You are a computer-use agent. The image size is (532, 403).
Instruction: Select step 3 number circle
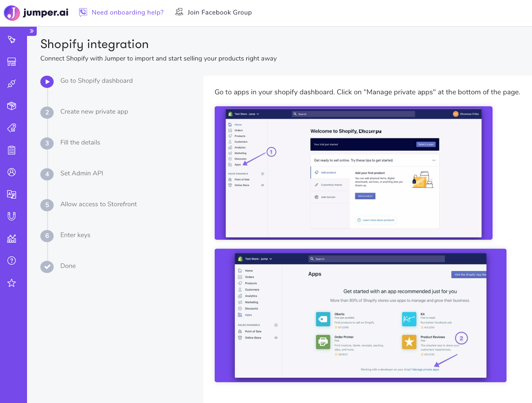click(47, 143)
